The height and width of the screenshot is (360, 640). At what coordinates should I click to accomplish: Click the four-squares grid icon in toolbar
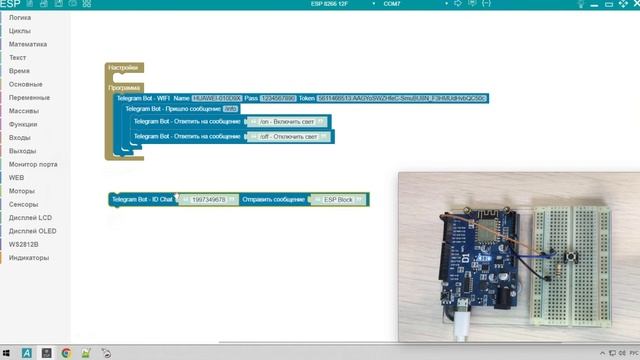tap(87, 4)
